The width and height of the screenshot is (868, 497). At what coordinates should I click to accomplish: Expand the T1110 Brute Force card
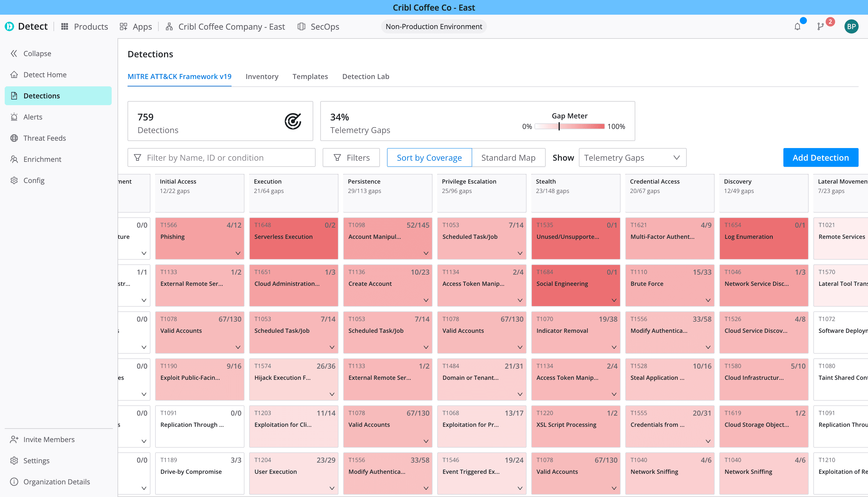pyautogui.click(x=708, y=300)
